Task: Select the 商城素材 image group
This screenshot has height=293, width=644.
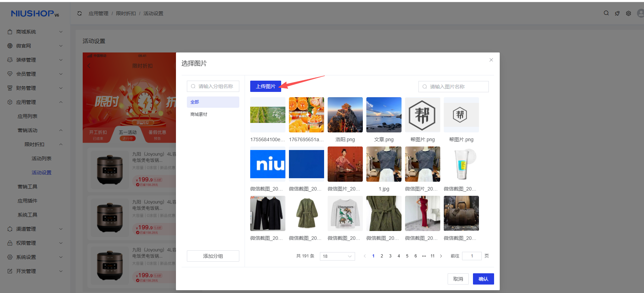Action: (199, 114)
